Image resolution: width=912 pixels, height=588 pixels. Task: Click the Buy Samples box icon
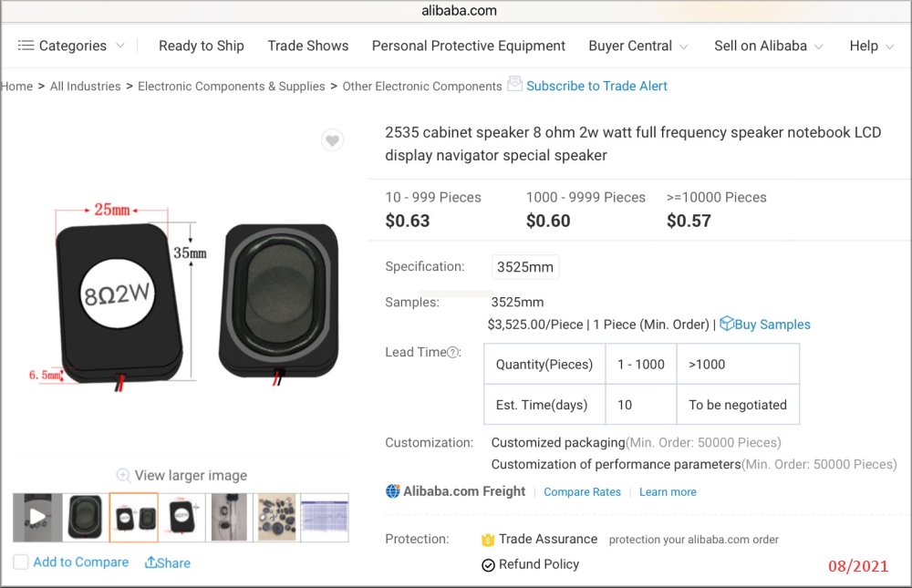[x=727, y=324]
